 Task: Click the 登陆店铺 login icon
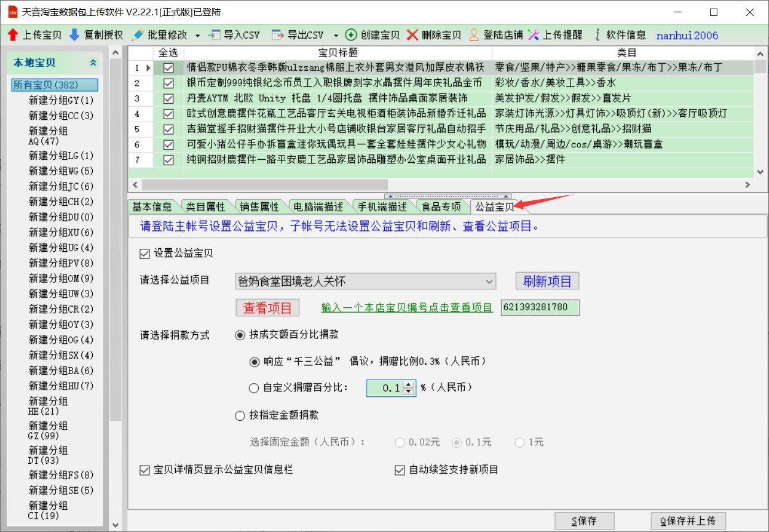click(x=474, y=35)
